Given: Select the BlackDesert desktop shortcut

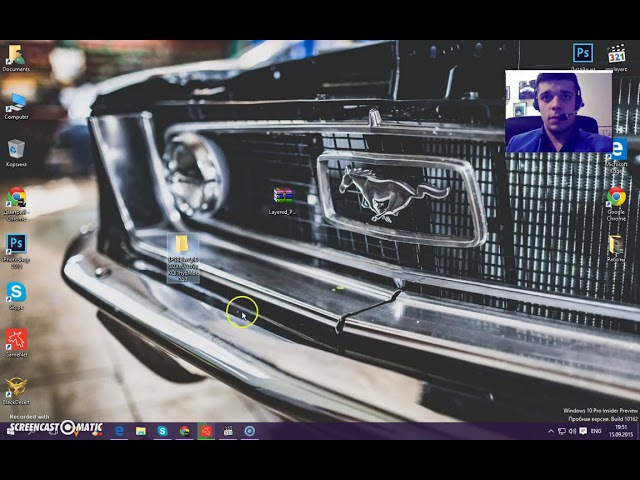Looking at the screenshot, I should click(x=16, y=391).
